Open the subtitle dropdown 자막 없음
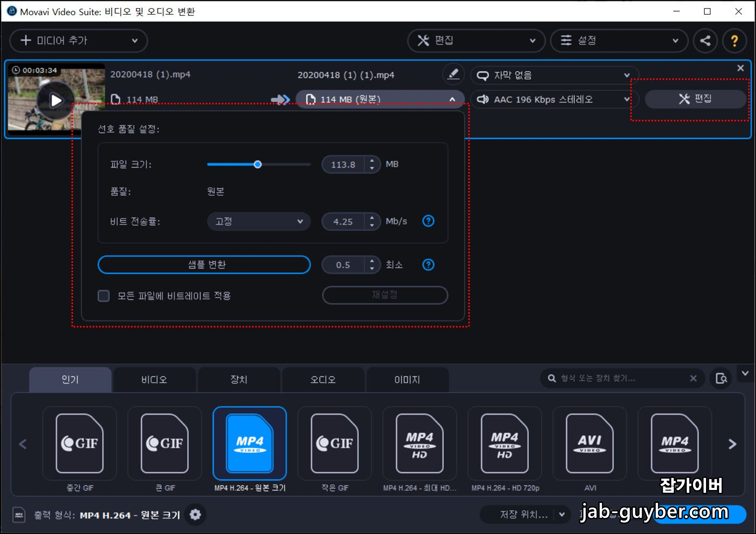Image resolution: width=756 pixels, height=534 pixels. pyautogui.click(x=554, y=75)
